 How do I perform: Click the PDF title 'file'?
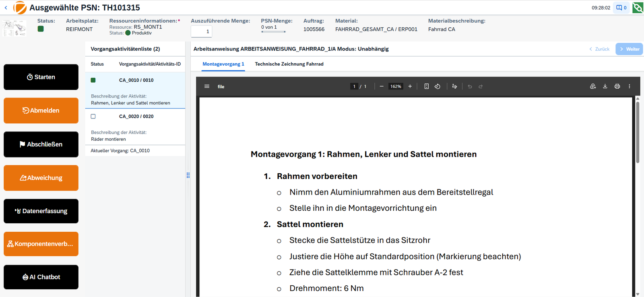tap(221, 87)
